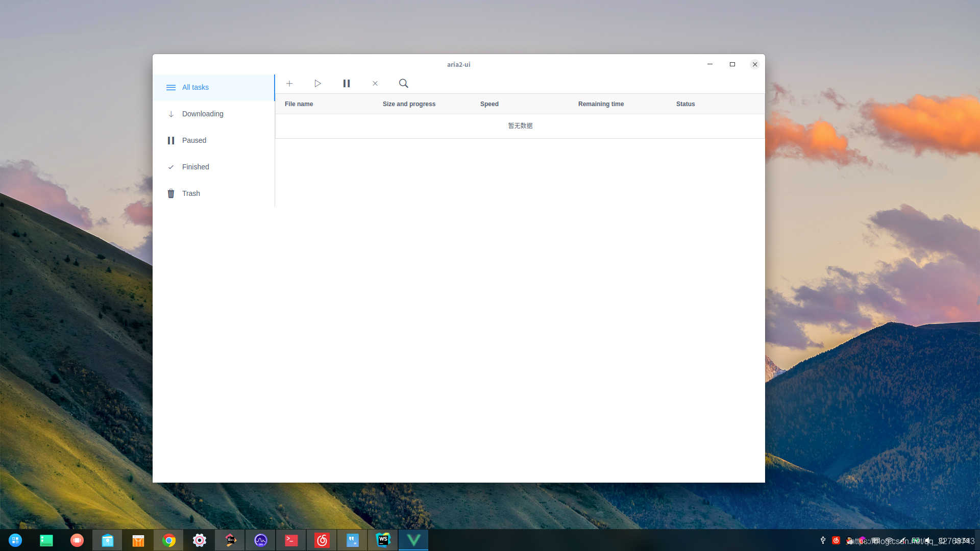Screen dimensions: 980x551
Task: Open system settings gear in taskbar
Action: tap(199, 540)
